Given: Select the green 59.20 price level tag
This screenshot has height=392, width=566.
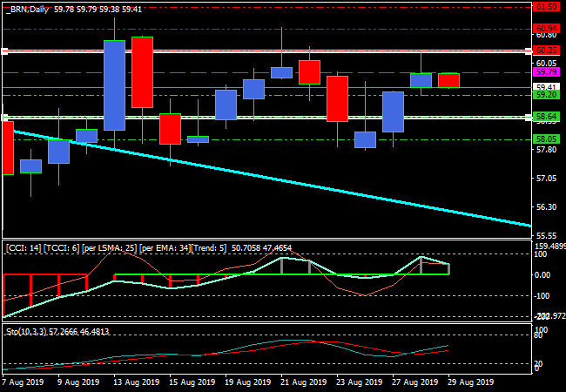Looking at the screenshot, I should pyautogui.click(x=546, y=95).
